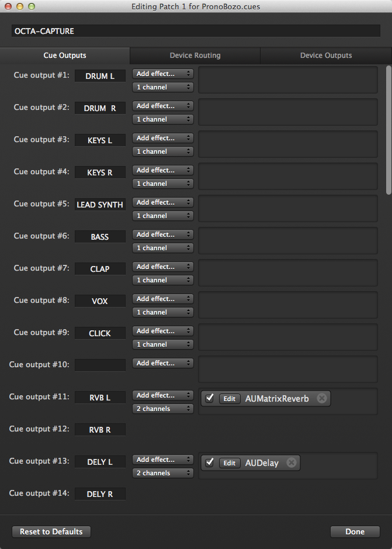Edit the AUMatrixReverb effect
This screenshot has height=549, width=392.
[230, 399]
